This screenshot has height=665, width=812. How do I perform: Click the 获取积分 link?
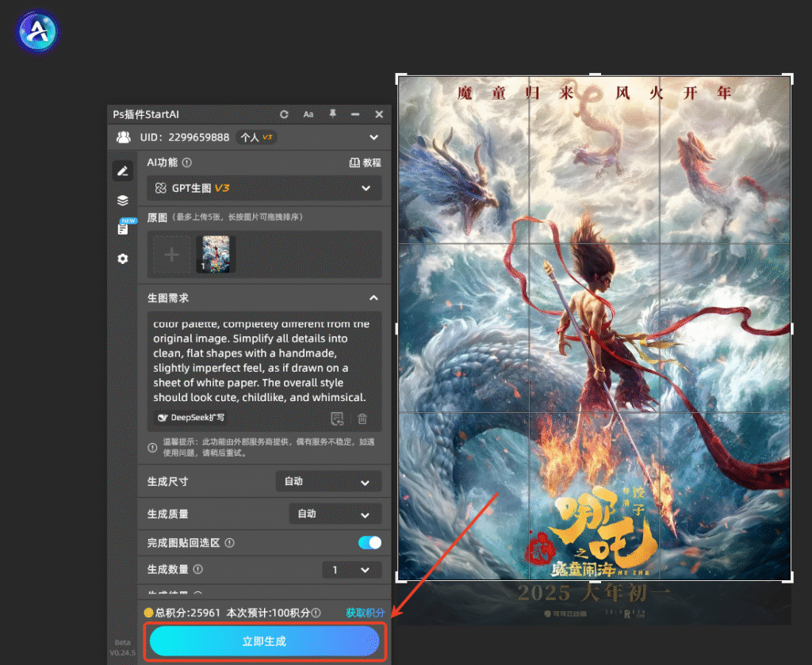365,613
